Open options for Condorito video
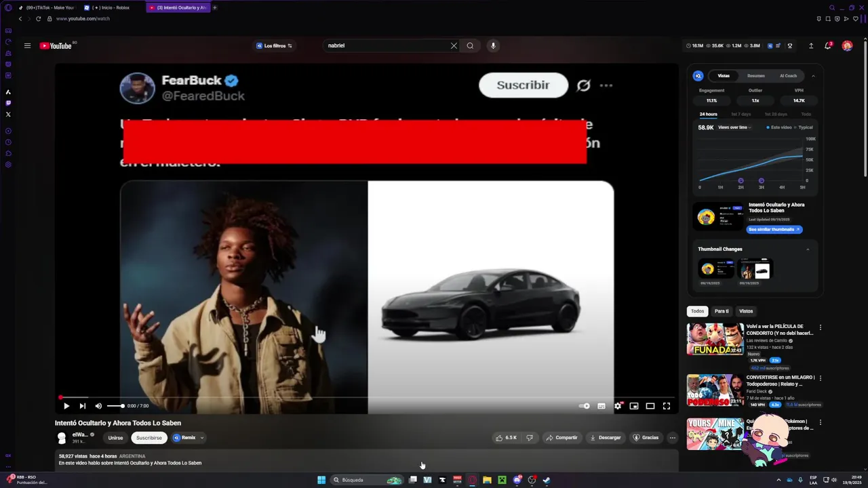 click(x=820, y=327)
